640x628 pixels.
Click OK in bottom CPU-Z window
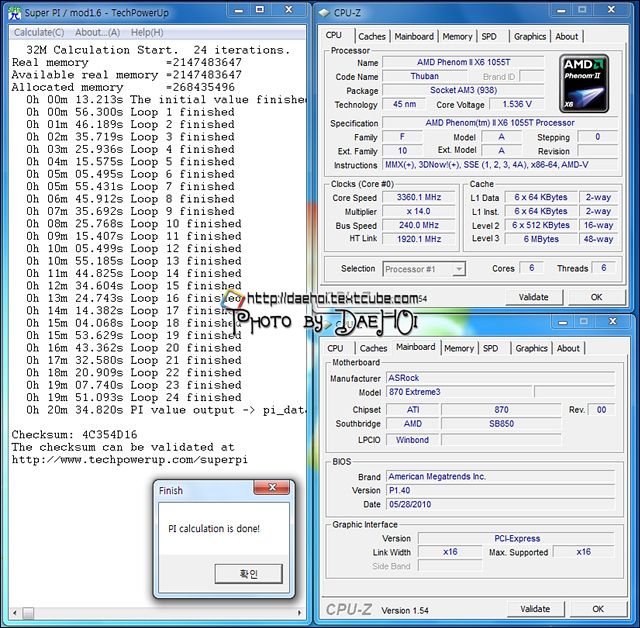coord(598,609)
